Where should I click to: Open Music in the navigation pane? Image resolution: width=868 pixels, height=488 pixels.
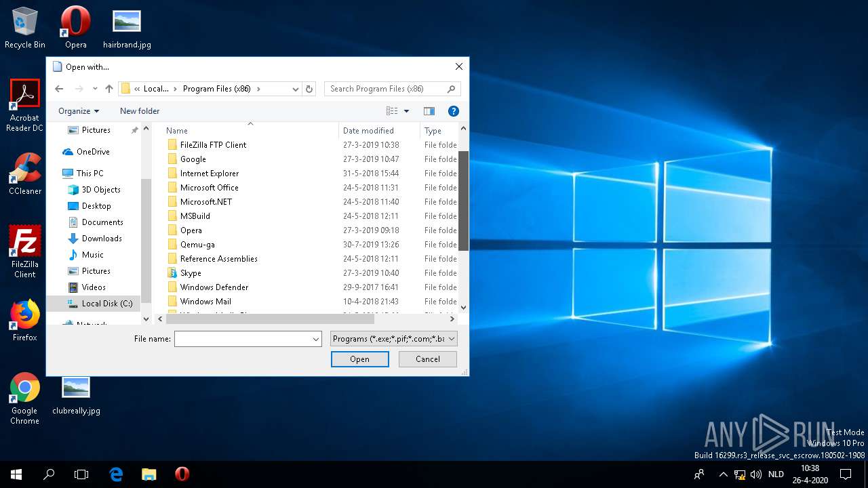[x=93, y=255]
